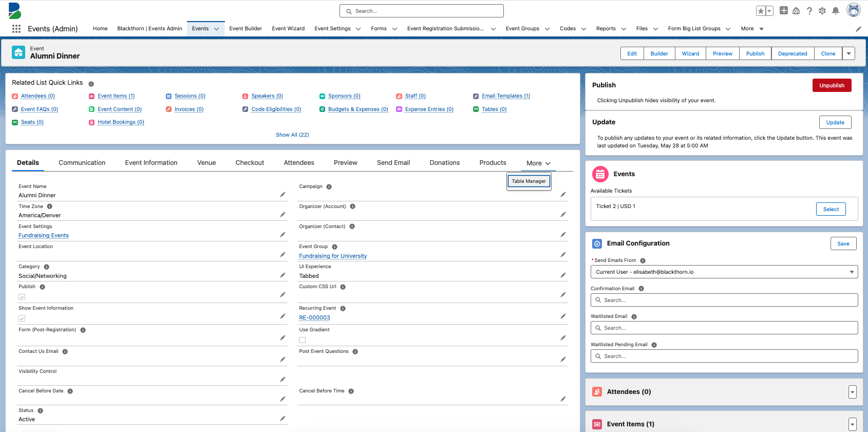Open the Venue tab

206,163
